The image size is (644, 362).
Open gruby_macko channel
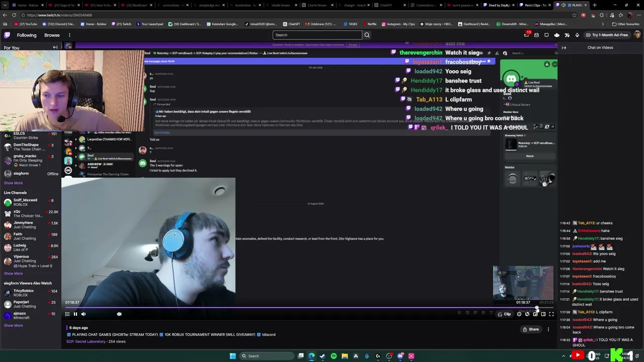pos(31,160)
